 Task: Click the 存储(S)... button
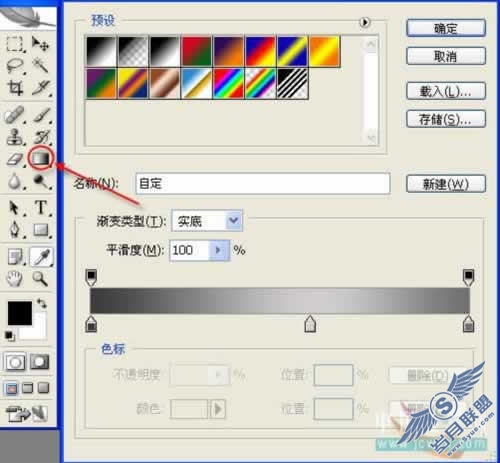pos(446,119)
